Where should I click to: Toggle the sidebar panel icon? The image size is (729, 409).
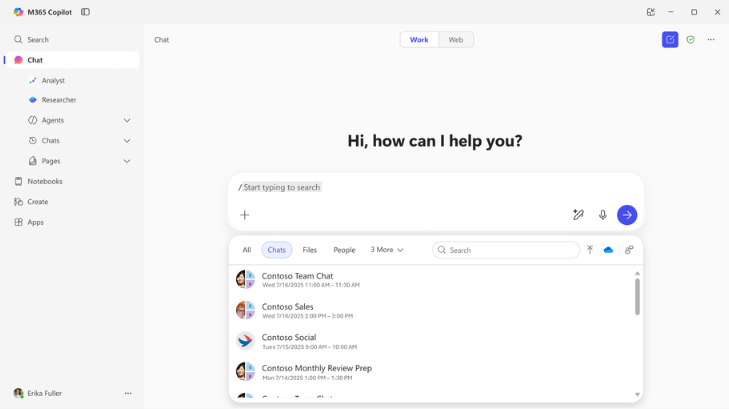[x=85, y=12]
